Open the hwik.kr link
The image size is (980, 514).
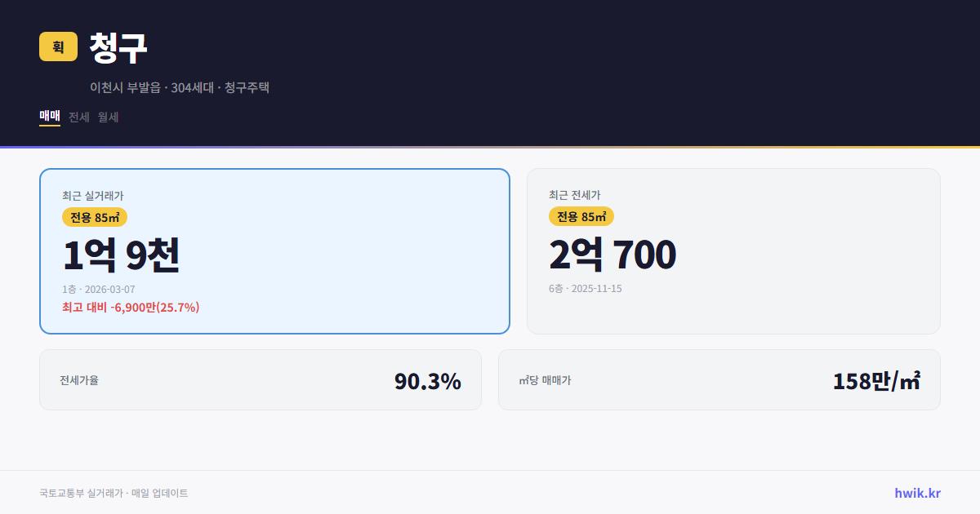(x=916, y=492)
